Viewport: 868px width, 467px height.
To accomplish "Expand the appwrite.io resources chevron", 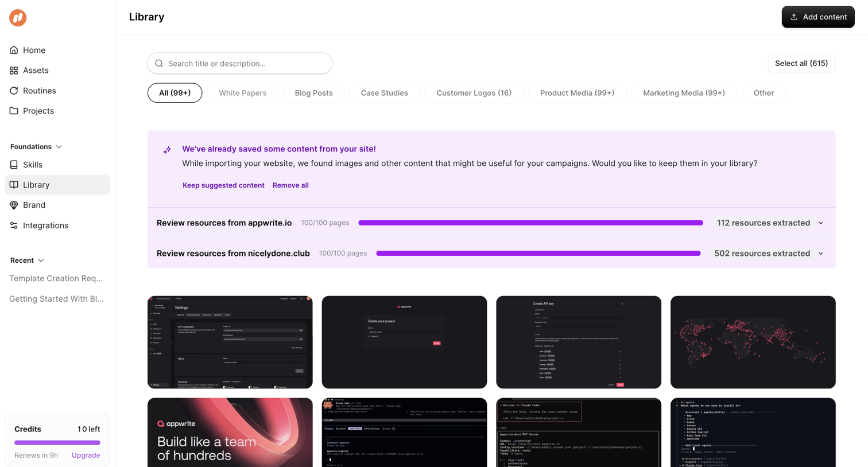I will point(821,223).
